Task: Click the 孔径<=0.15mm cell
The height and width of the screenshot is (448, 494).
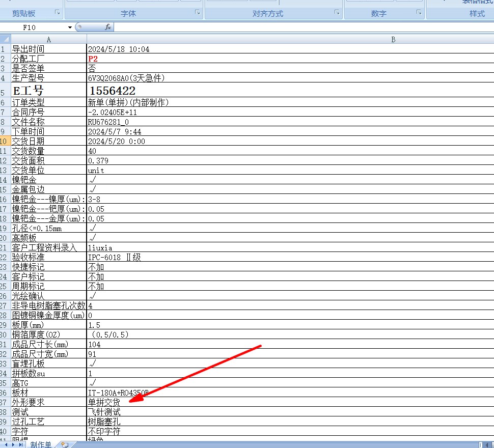Action: [48, 228]
